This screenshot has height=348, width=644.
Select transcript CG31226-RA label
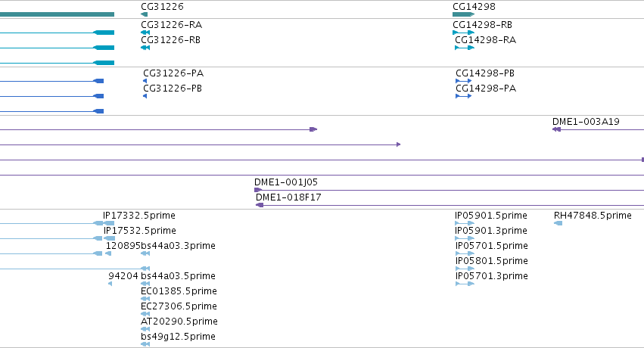tap(171, 25)
